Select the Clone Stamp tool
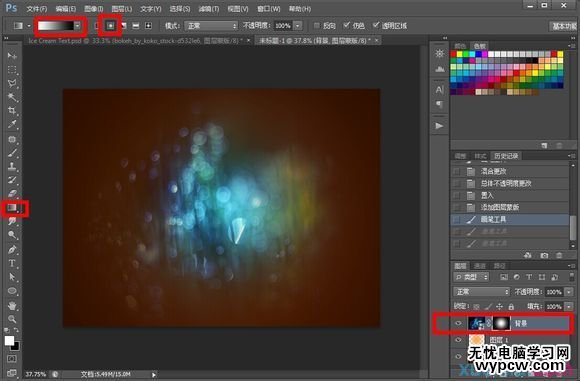 12,166
